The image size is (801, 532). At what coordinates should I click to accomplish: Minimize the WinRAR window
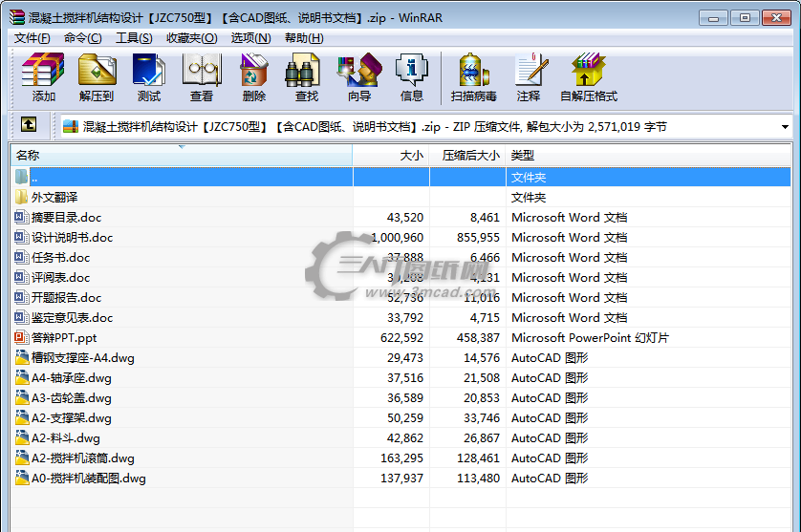tap(713, 18)
